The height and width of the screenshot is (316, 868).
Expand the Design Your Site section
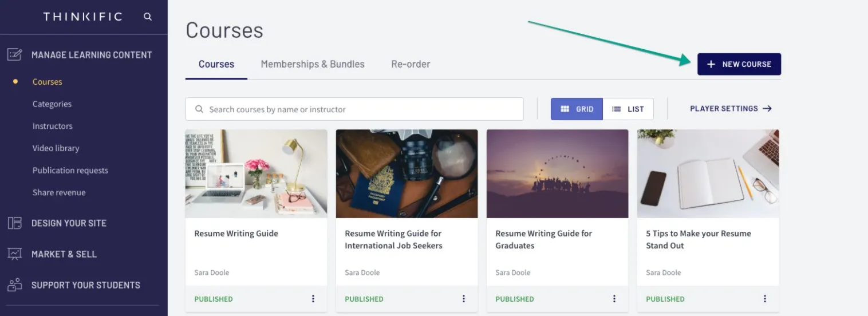pos(69,223)
